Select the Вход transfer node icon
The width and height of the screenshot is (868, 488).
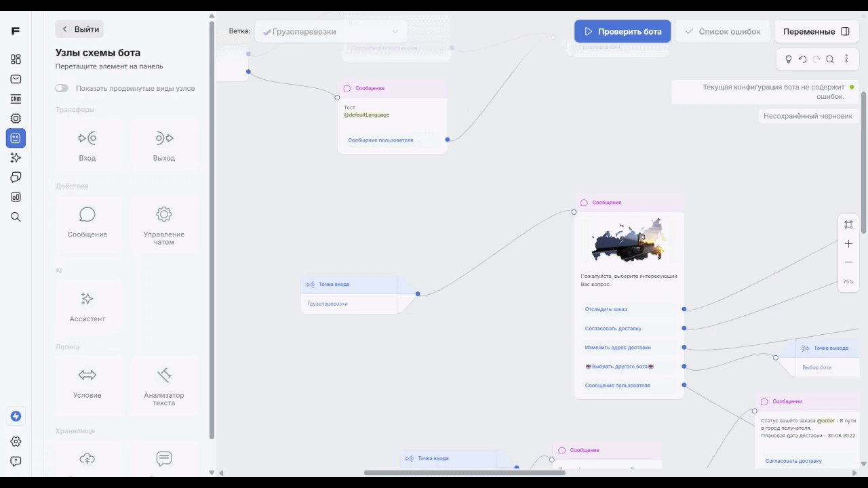(87, 138)
